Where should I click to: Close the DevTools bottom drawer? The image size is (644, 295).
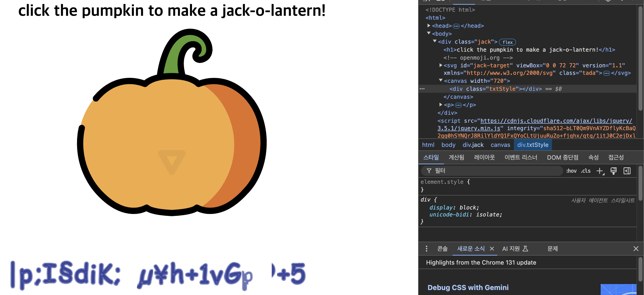[x=636, y=249]
